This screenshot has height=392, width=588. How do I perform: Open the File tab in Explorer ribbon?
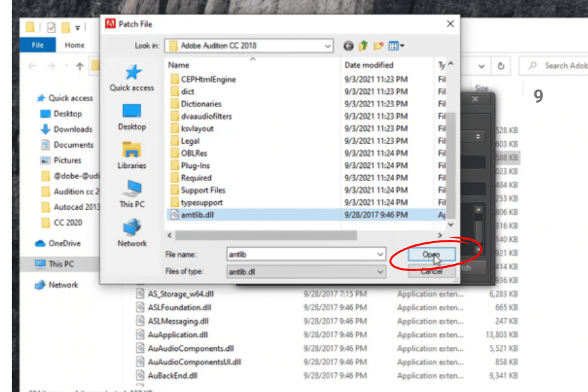pyautogui.click(x=38, y=45)
